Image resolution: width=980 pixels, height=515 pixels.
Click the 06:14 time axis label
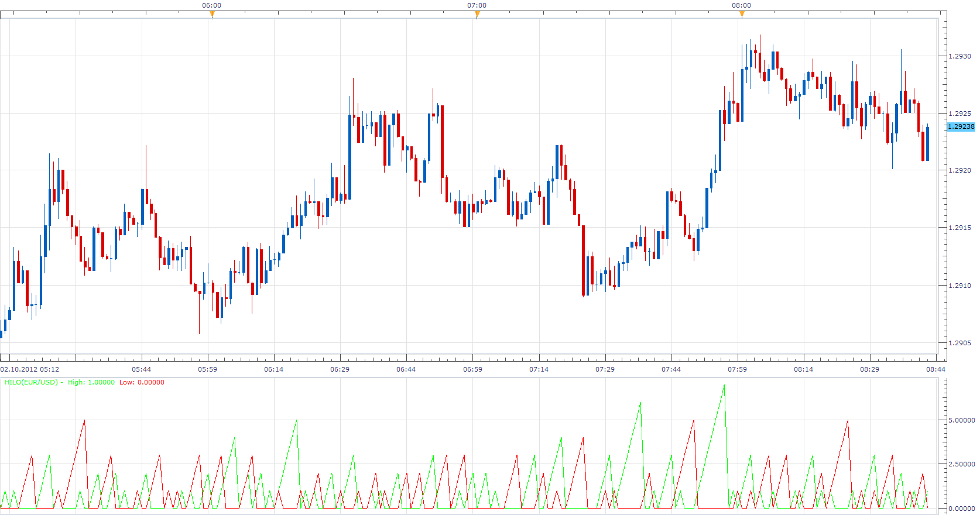pos(273,369)
